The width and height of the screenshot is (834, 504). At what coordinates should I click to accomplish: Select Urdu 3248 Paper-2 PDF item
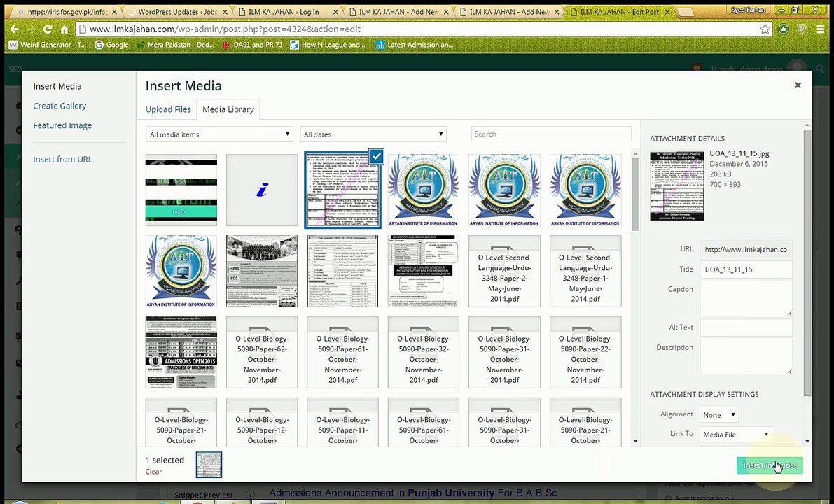point(504,271)
